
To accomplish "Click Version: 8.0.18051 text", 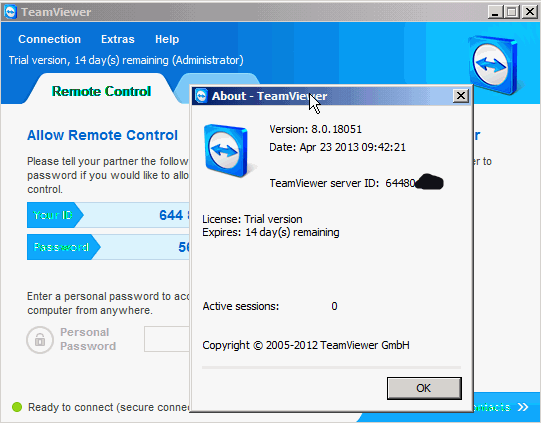I will [315, 129].
